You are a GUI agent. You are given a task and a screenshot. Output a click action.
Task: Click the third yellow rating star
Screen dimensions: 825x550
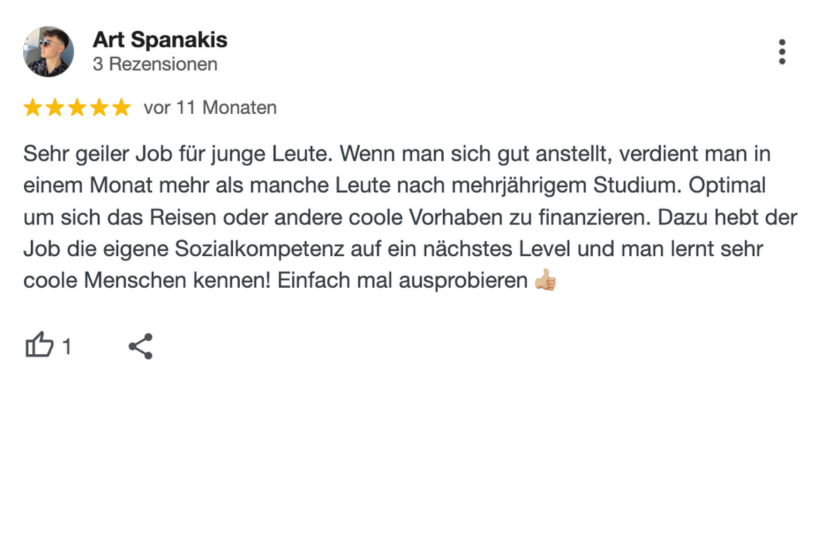tap(77, 108)
